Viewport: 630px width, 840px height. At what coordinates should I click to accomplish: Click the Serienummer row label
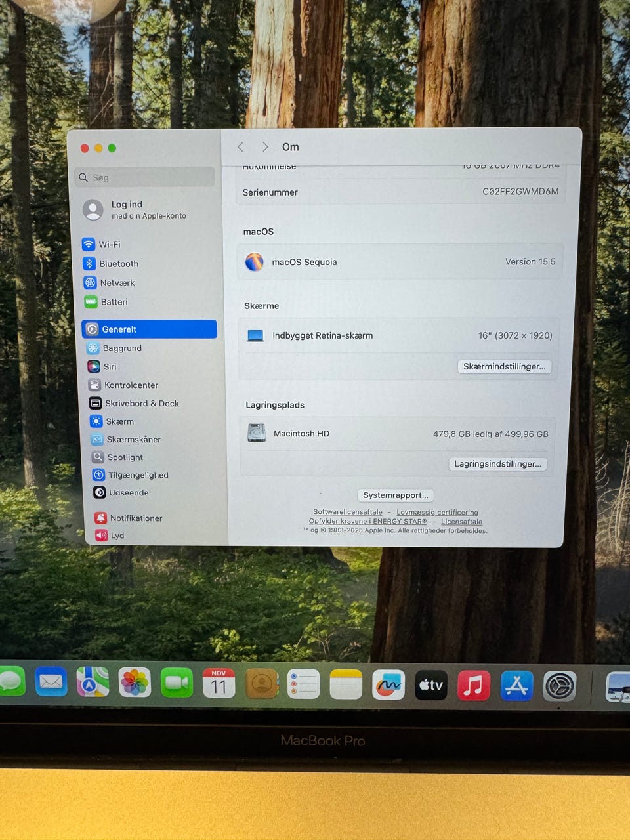270,192
